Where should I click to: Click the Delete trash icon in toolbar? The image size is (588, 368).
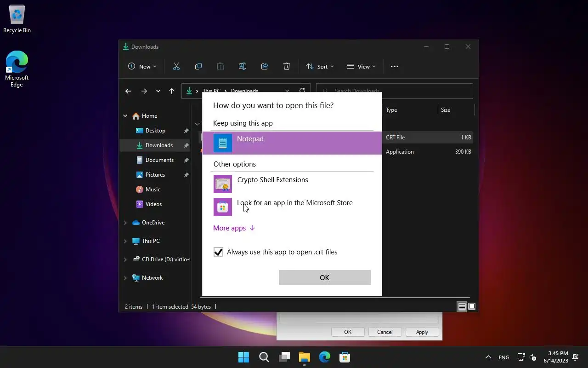tap(287, 67)
